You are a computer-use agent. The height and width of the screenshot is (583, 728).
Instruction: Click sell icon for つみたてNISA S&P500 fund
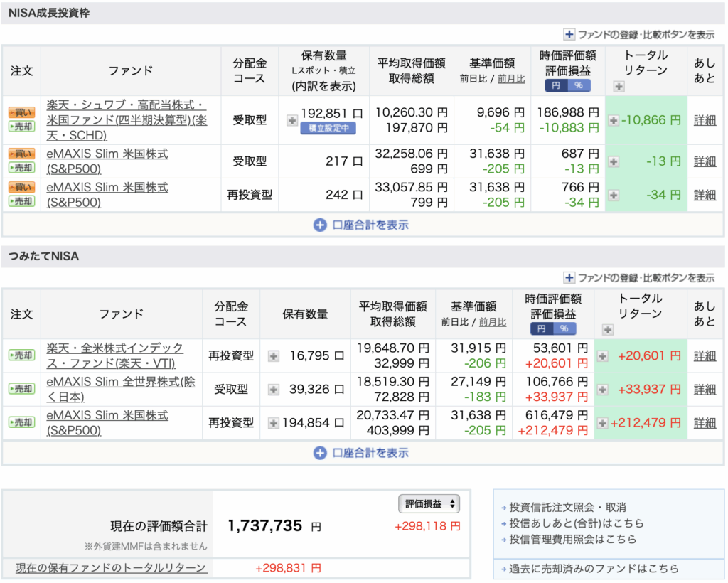pos(22,422)
